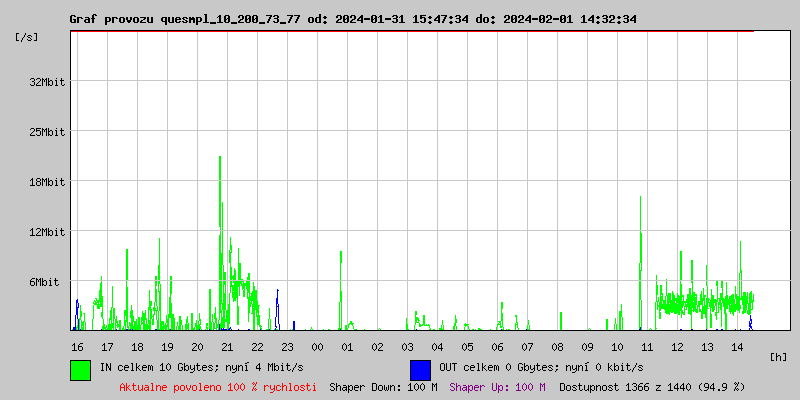Click the green IN legend swatch

[x=80, y=369]
